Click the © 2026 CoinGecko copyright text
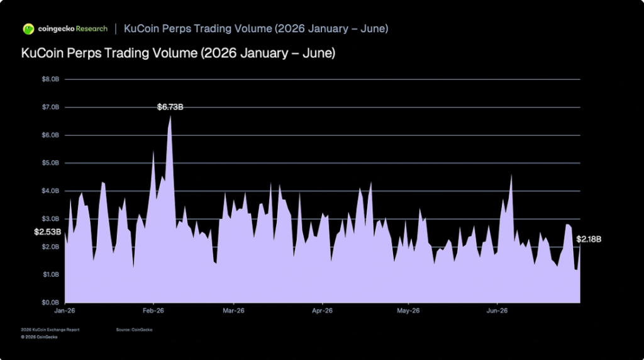This screenshot has height=360, width=644. [40, 337]
